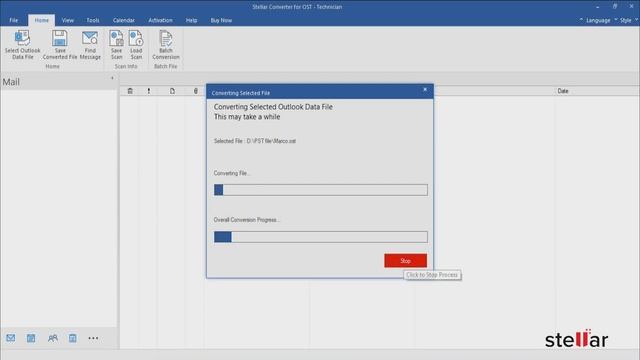
Task: Click the Selected File path text
Action: [x=255, y=141]
